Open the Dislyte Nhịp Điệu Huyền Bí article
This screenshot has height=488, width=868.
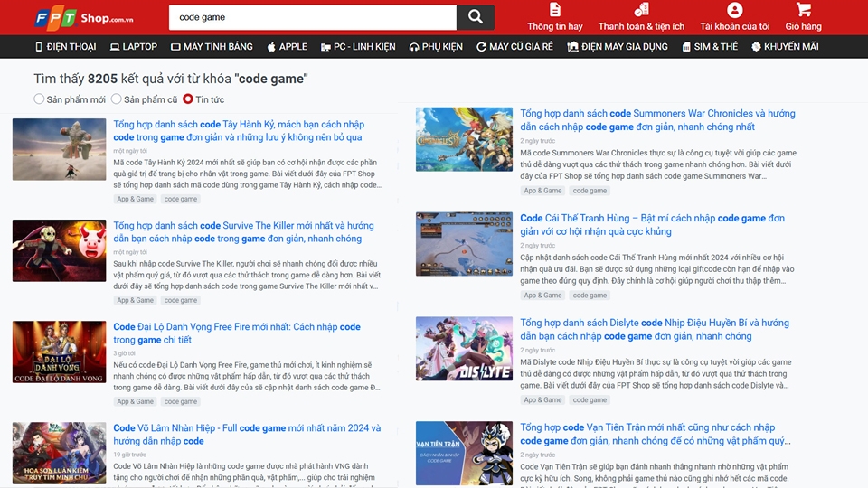coord(655,329)
